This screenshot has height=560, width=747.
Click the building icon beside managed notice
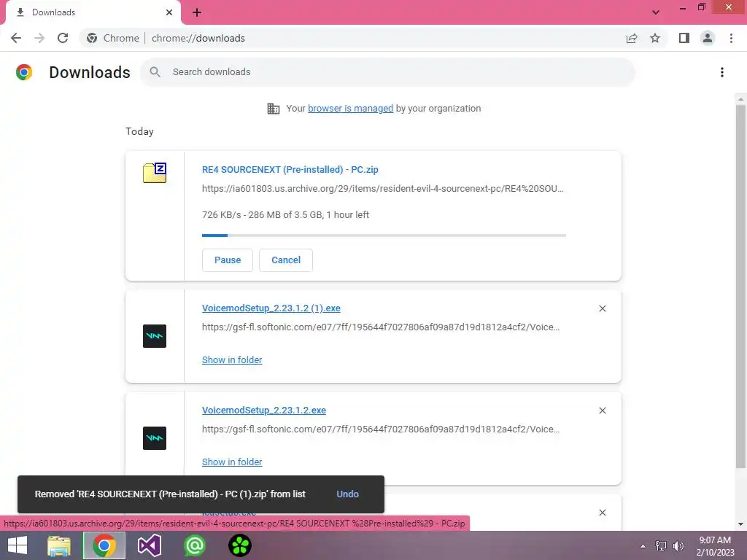[x=274, y=109]
